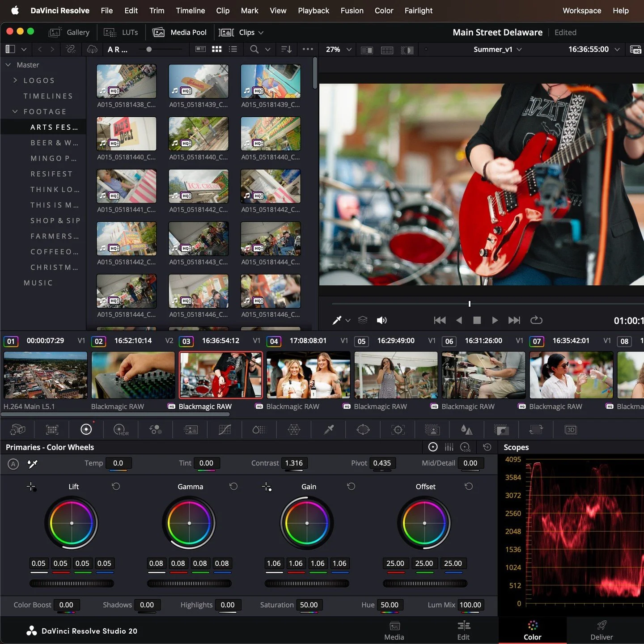
Task: Open the LUTs panel
Action: [121, 32]
